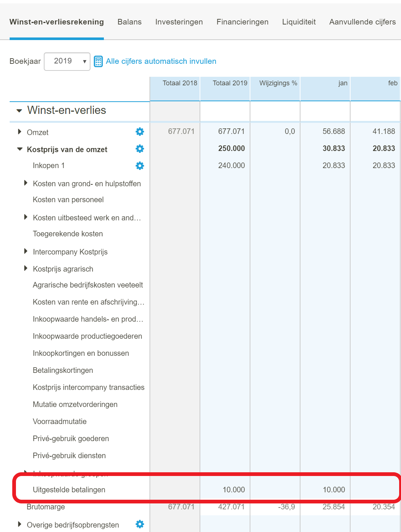The width and height of the screenshot is (401, 532).
Task: Expand the Omzet row
Action: point(20,132)
